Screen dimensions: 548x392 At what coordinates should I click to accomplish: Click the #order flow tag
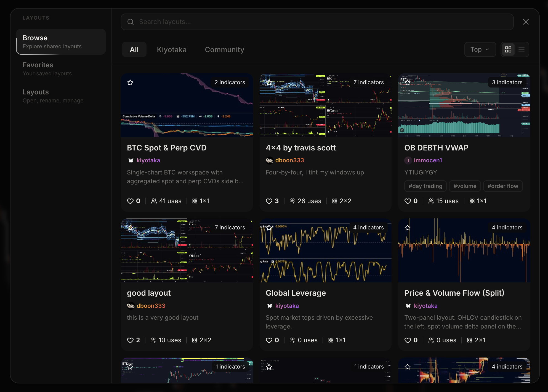(503, 186)
